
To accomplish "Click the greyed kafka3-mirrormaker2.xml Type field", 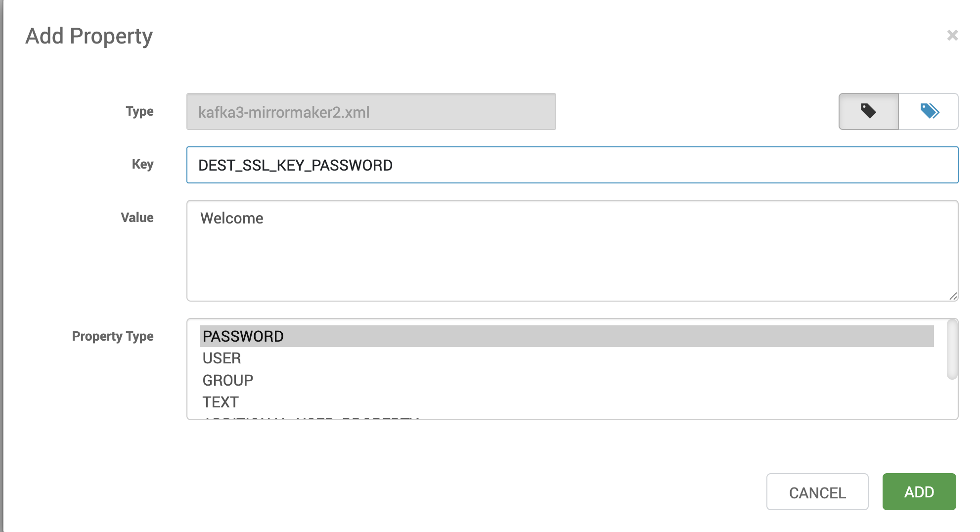I will (x=371, y=112).
